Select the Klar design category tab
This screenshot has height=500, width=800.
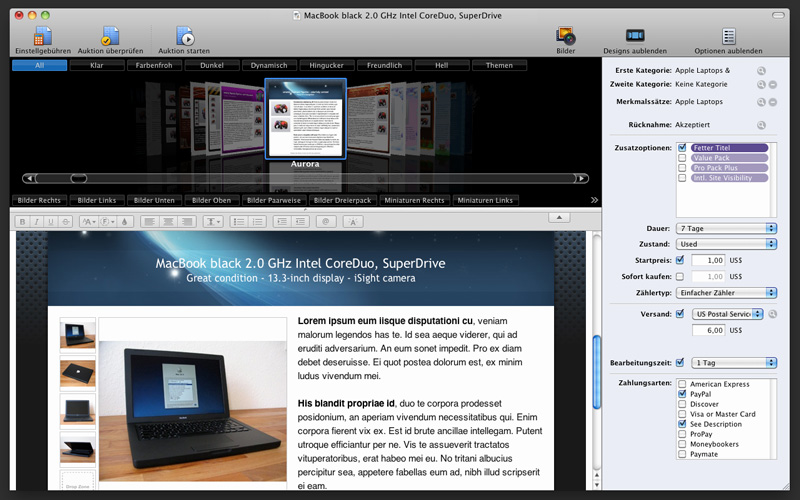coord(97,65)
